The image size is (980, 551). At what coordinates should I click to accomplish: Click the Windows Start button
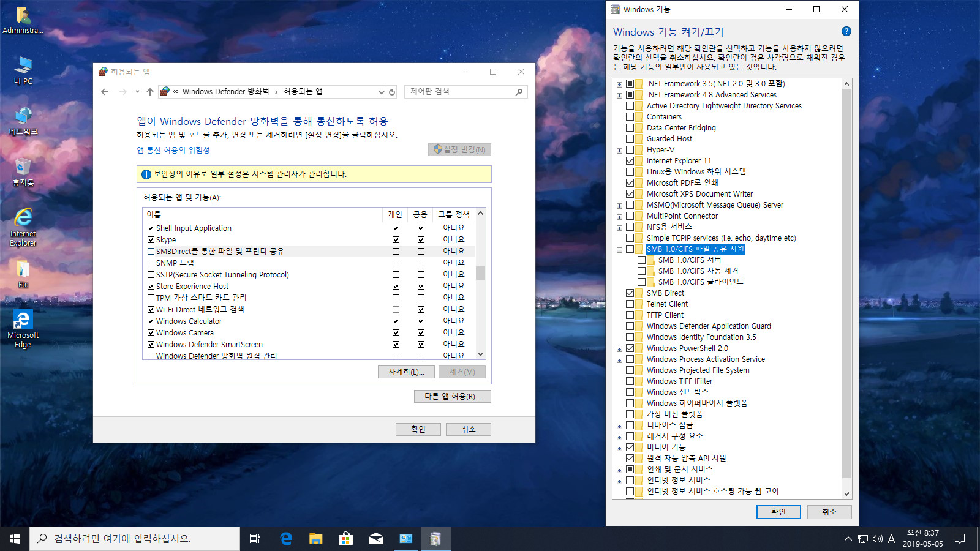pos(15,539)
